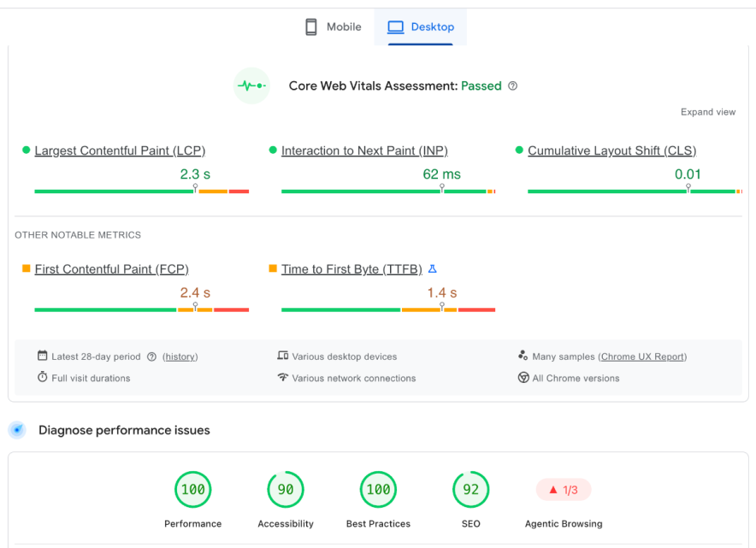
Task: Select the Desktop tab
Action: tap(421, 27)
